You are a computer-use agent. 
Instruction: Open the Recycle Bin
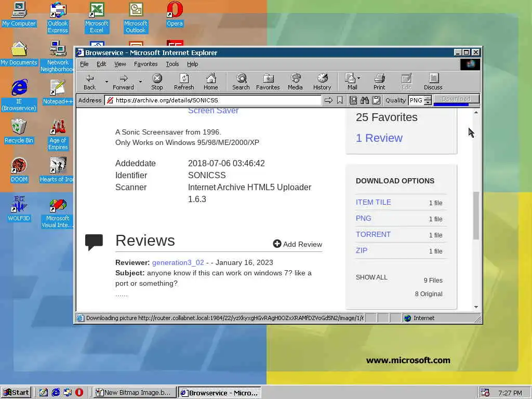(19, 131)
